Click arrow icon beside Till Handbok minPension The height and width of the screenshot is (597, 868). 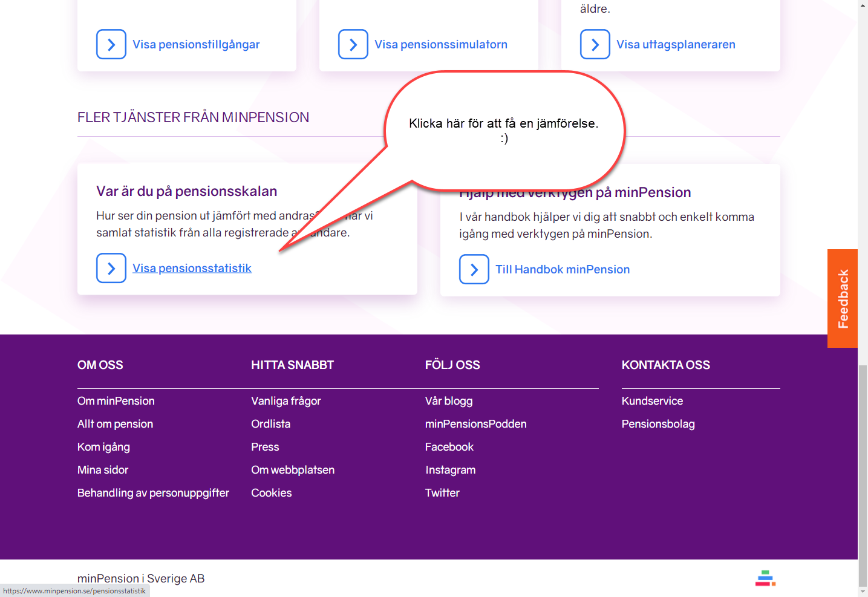coord(474,269)
